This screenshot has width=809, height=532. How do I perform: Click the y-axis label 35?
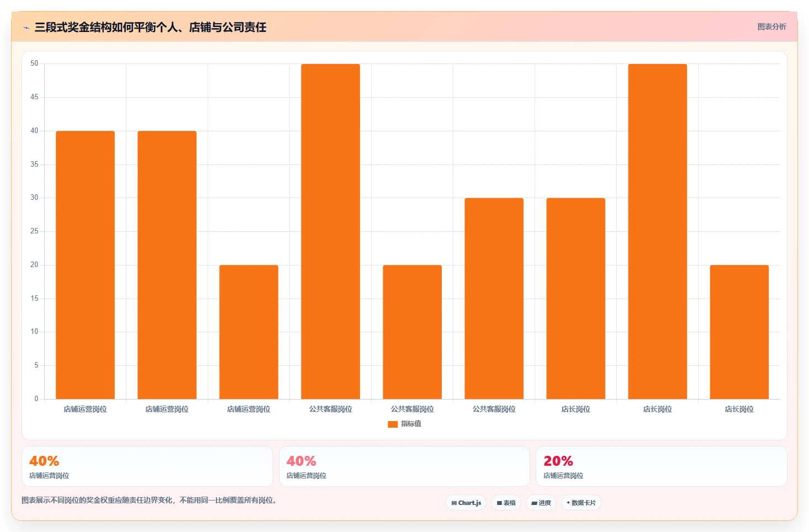(34, 164)
